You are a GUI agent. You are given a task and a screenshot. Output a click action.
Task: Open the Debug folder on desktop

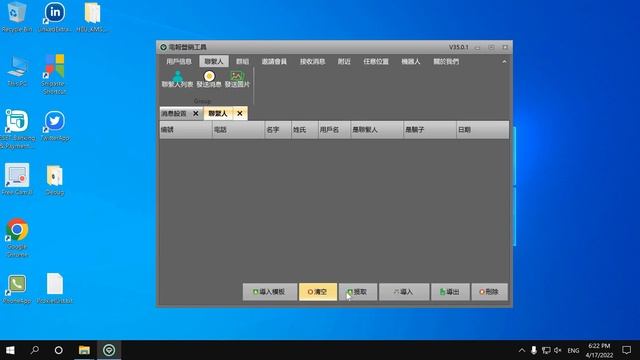(55, 180)
